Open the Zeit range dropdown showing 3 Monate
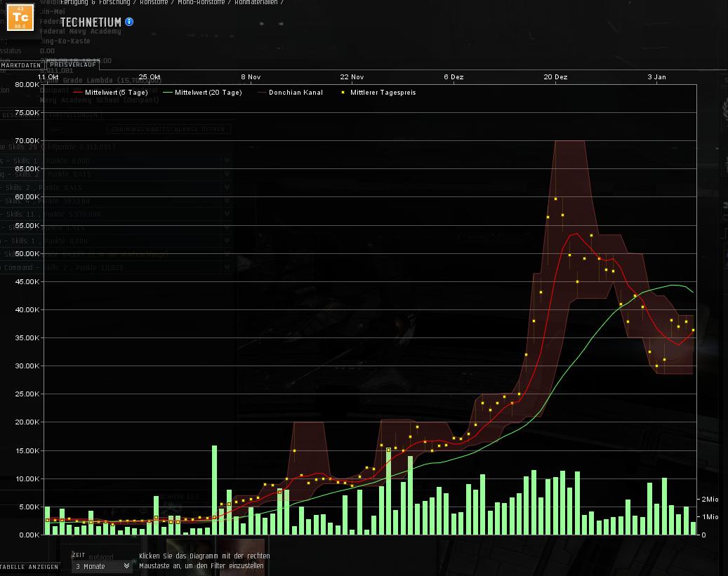This screenshot has height=576, width=728. 102,566
